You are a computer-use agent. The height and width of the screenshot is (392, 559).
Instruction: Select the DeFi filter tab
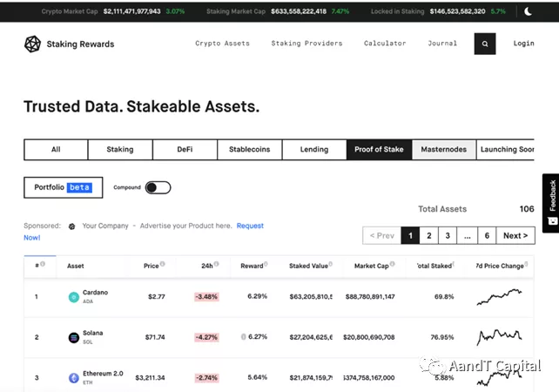tap(185, 150)
